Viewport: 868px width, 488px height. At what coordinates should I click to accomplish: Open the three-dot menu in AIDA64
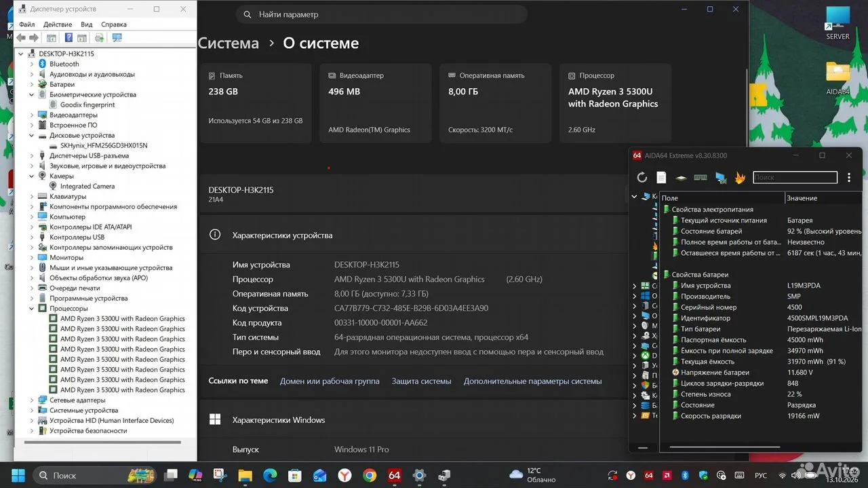[848, 178]
